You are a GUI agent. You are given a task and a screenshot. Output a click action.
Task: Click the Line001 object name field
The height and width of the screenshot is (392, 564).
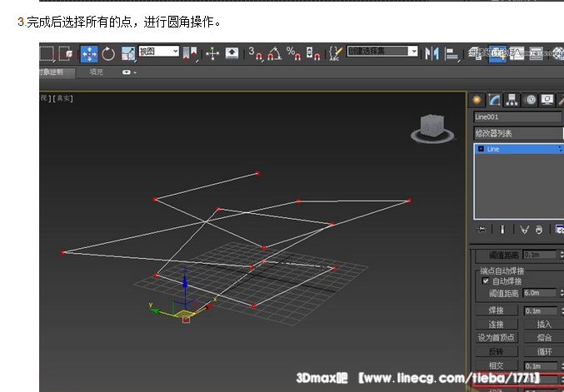[x=517, y=117]
